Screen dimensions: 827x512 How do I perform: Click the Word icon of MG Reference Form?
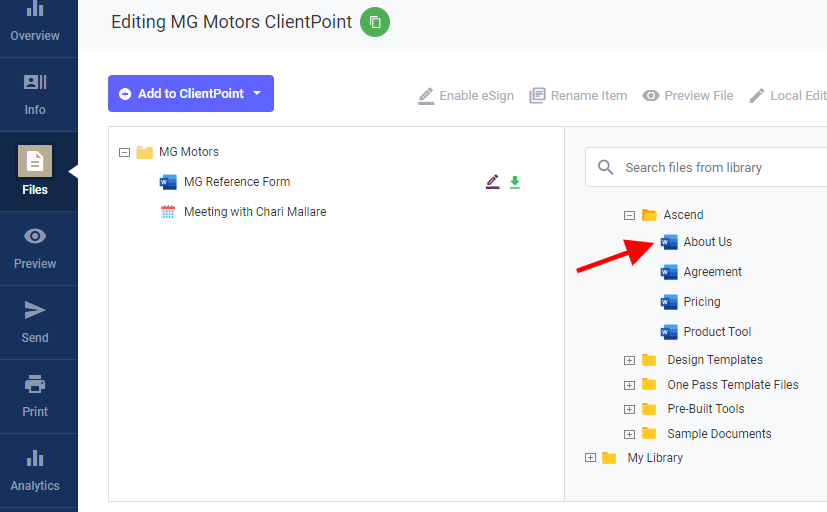pyautogui.click(x=168, y=182)
